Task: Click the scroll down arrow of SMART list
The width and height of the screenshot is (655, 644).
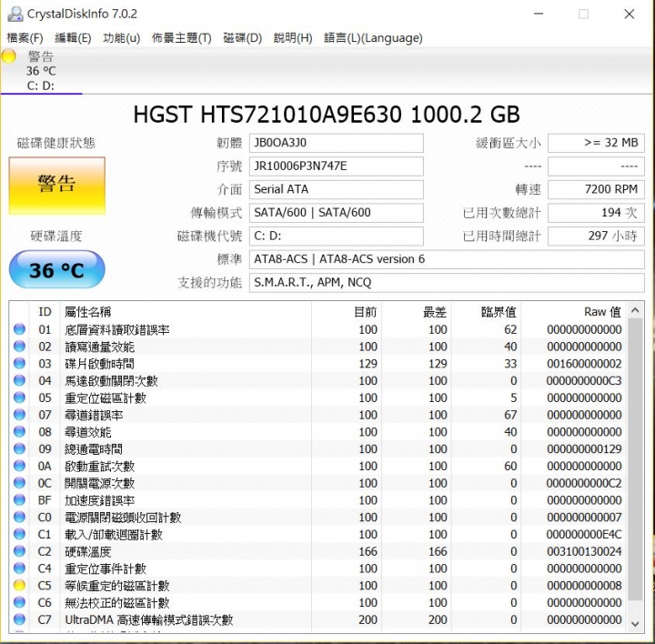Action: tap(635, 624)
